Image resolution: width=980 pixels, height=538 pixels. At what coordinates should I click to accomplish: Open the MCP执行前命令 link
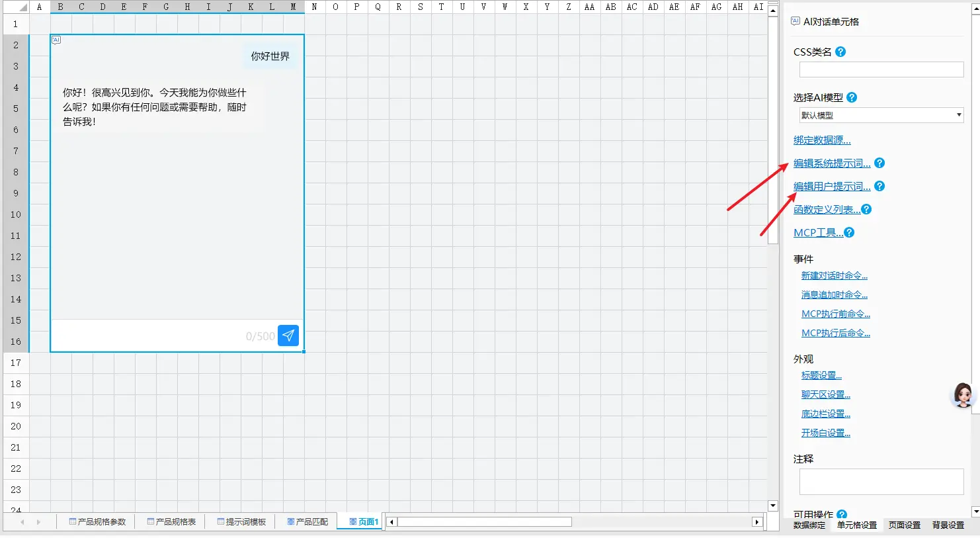pyautogui.click(x=836, y=314)
